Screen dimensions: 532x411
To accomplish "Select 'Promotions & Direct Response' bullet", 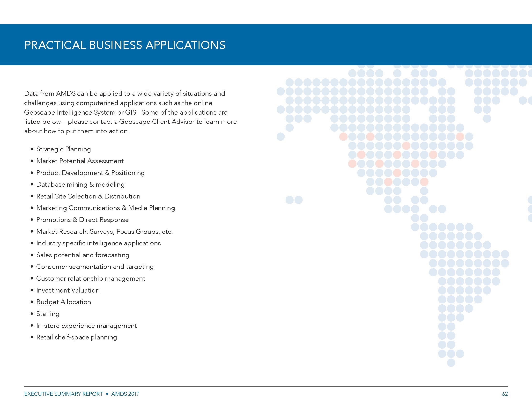I will point(82,220).
